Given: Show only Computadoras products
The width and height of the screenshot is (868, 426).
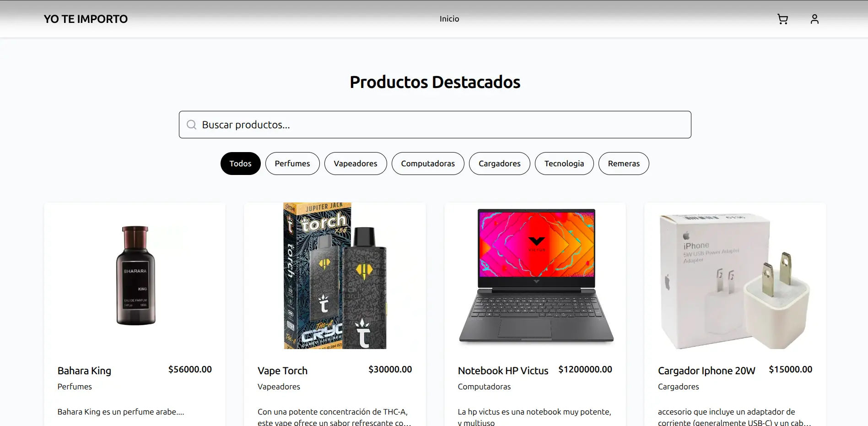Looking at the screenshot, I should click(x=428, y=164).
